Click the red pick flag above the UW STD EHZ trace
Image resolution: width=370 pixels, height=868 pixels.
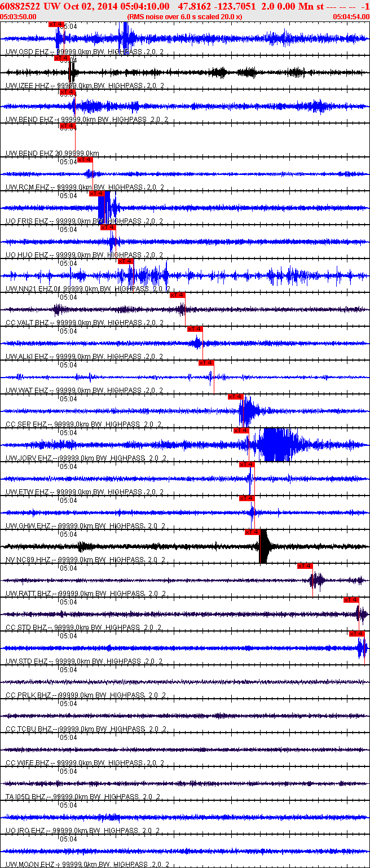point(357,634)
